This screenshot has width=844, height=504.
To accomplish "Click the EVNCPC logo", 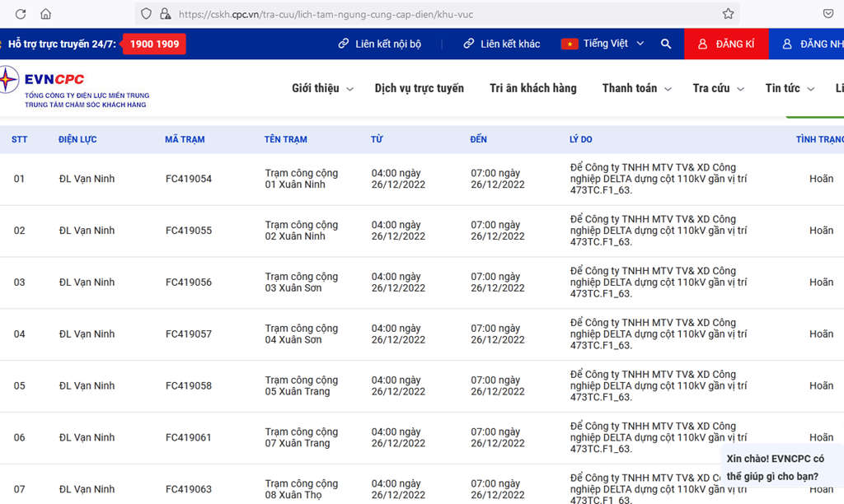I will coord(49,86).
